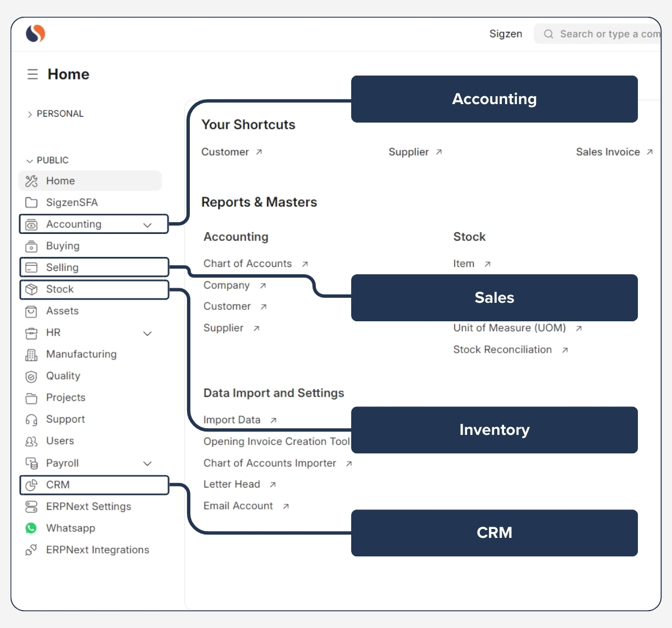Select Selling from the sidebar menu

(x=62, y=268)
